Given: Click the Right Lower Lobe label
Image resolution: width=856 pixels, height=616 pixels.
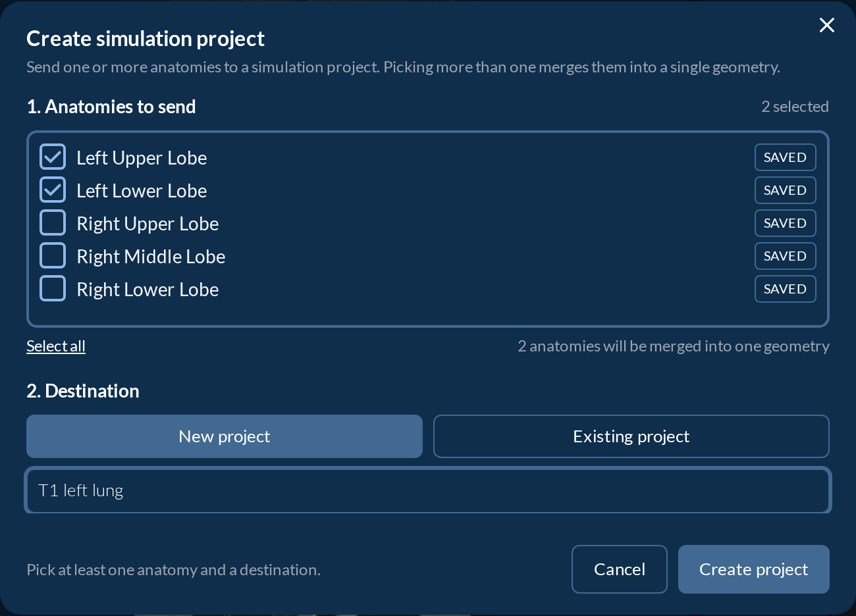Looking at the screenshot, I should point(147,290).
